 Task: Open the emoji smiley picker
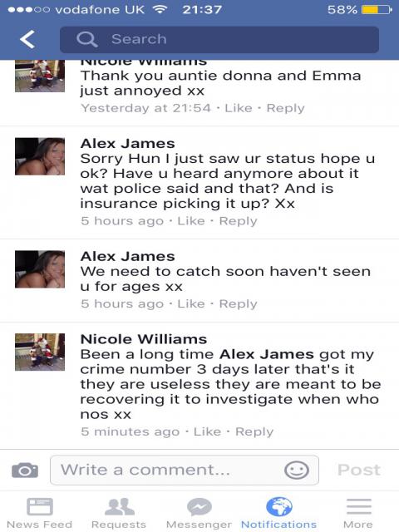297,470
